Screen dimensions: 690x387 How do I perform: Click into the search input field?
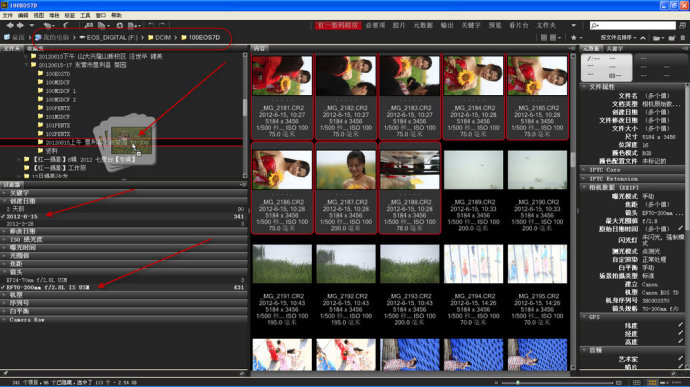(632, 26)
